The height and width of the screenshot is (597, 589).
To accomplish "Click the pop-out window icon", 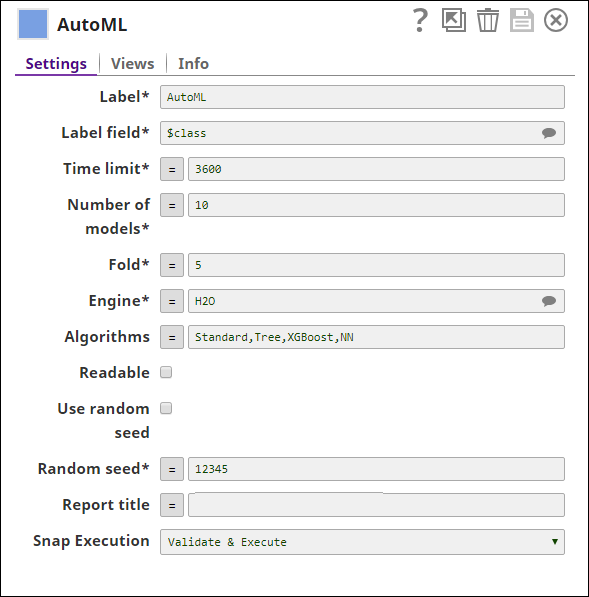I will click(x=454, y=20).
